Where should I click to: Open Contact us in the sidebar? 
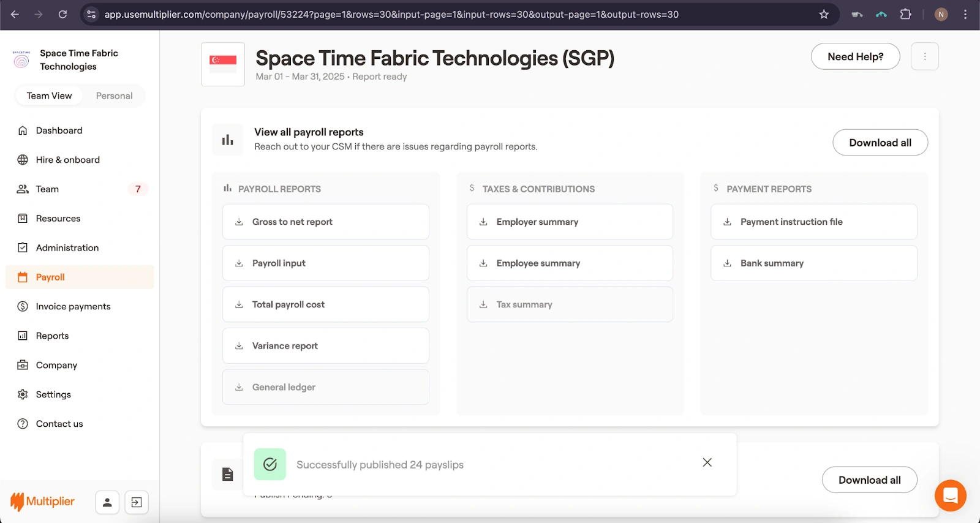(80, 424)
